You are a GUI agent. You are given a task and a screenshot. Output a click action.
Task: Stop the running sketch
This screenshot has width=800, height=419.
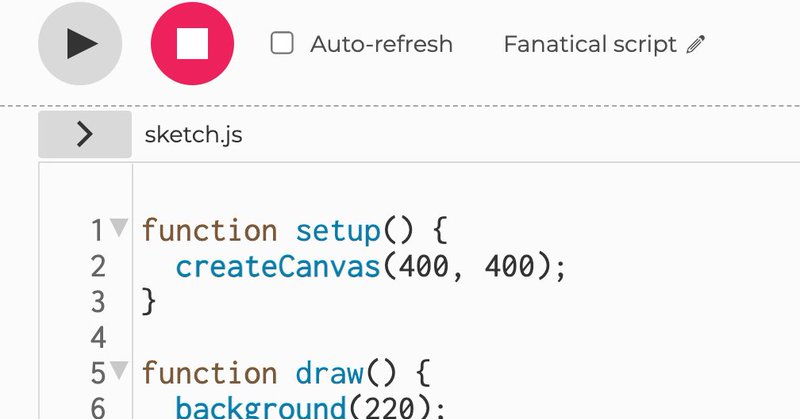click(192, 43)
